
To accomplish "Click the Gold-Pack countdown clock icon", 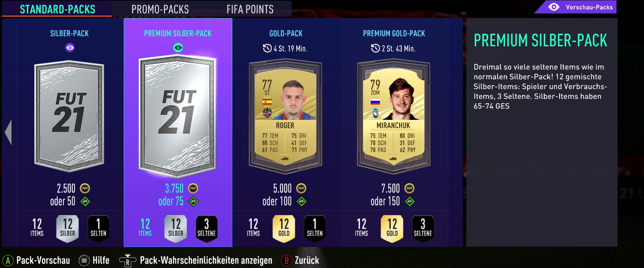I will coord(267,48).
